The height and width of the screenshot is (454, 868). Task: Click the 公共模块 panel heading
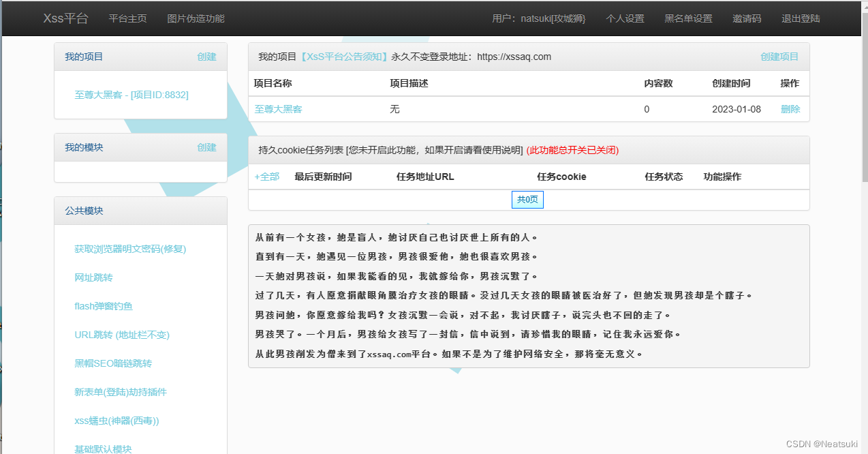(x=84, y=211)
